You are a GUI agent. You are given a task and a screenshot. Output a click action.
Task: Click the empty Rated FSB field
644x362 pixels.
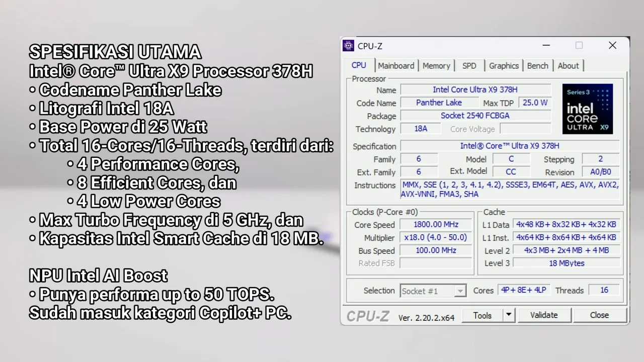[x=436, y=263]
